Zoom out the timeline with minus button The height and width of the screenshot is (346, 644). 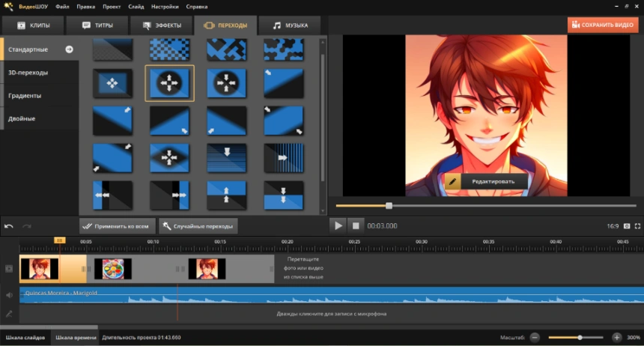point(535,337)
